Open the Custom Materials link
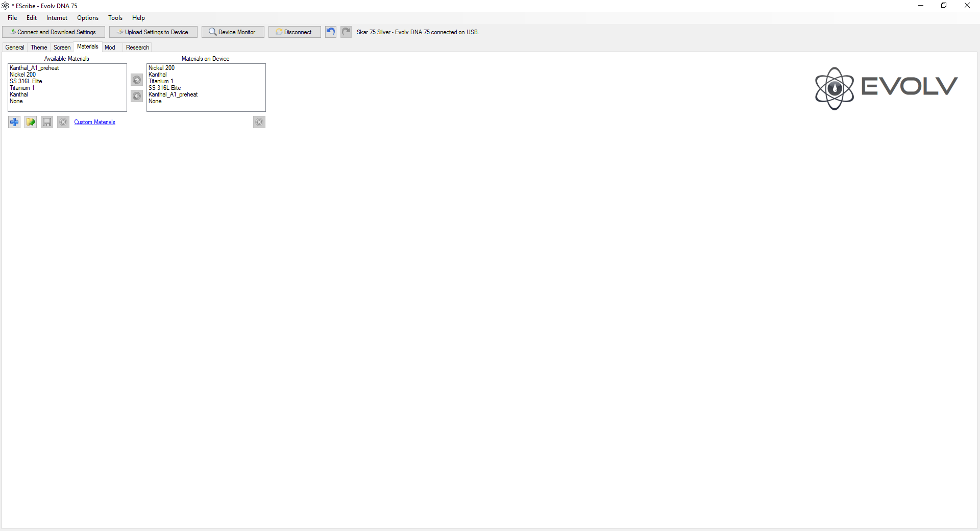The height and width of the screenshot is (531, 980). 94,122
